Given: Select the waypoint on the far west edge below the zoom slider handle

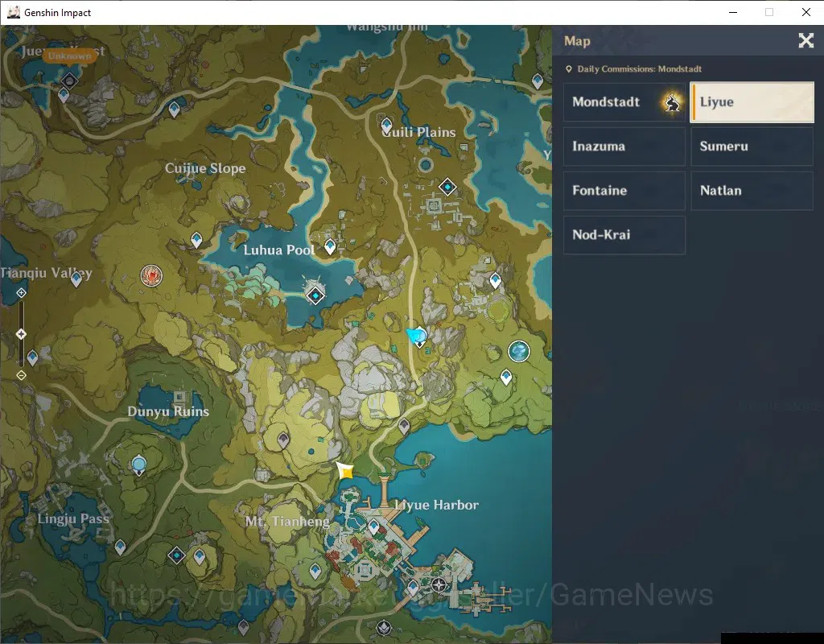Looking at the screenshot, I should point(32,358).
